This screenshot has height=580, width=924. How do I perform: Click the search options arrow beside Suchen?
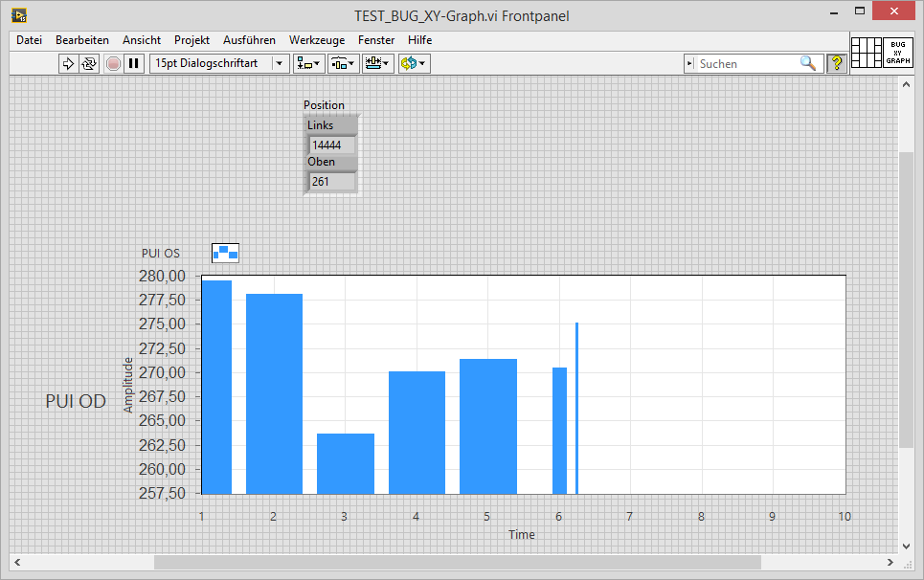[x=690, y=63]
